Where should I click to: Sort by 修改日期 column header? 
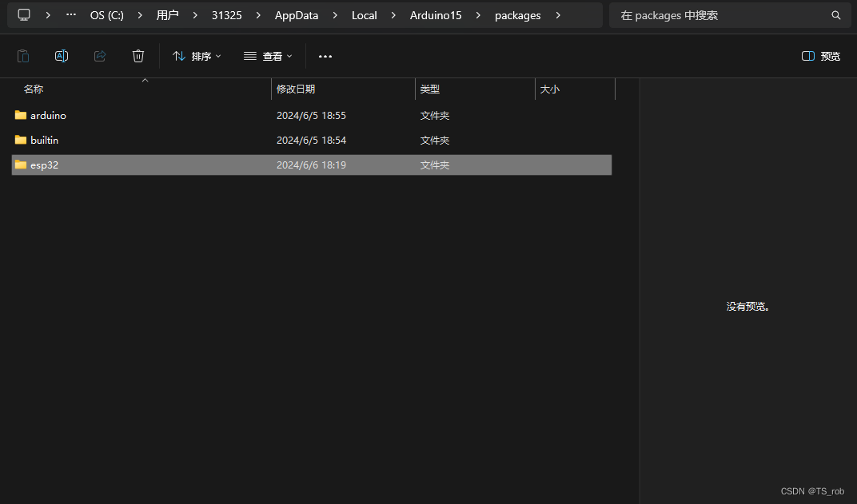pos(296,89)
